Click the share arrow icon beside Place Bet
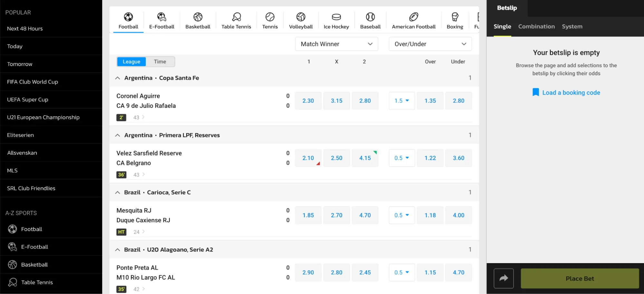Image resolution: width=644 pixels, height=294 pixels. point(504,278)
